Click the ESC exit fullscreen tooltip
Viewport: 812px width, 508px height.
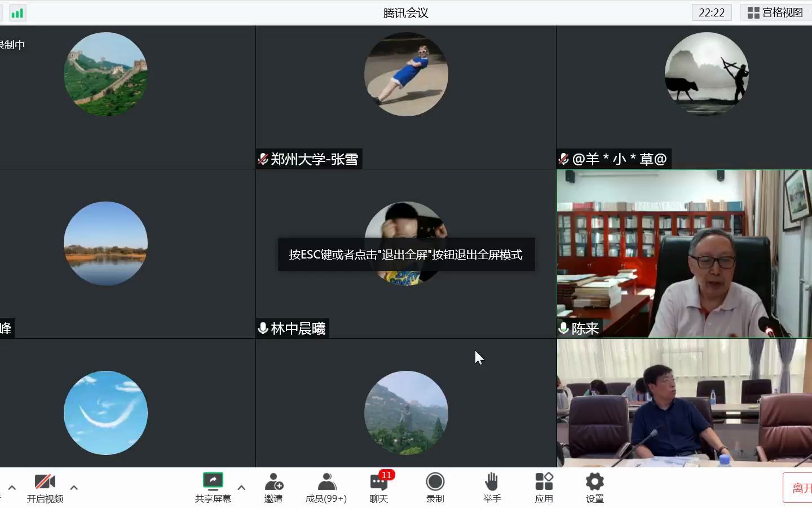click(x=406, y=255)
